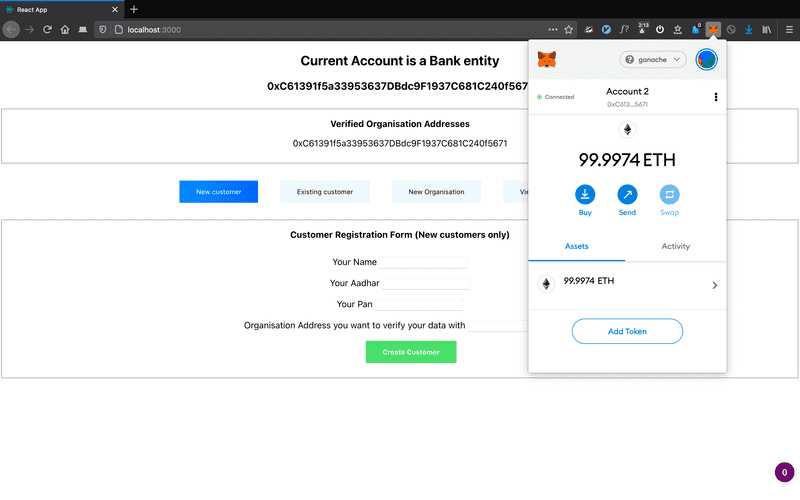
Task: Click the large 99.9974 ETH balance
Action: coord(627,160)
